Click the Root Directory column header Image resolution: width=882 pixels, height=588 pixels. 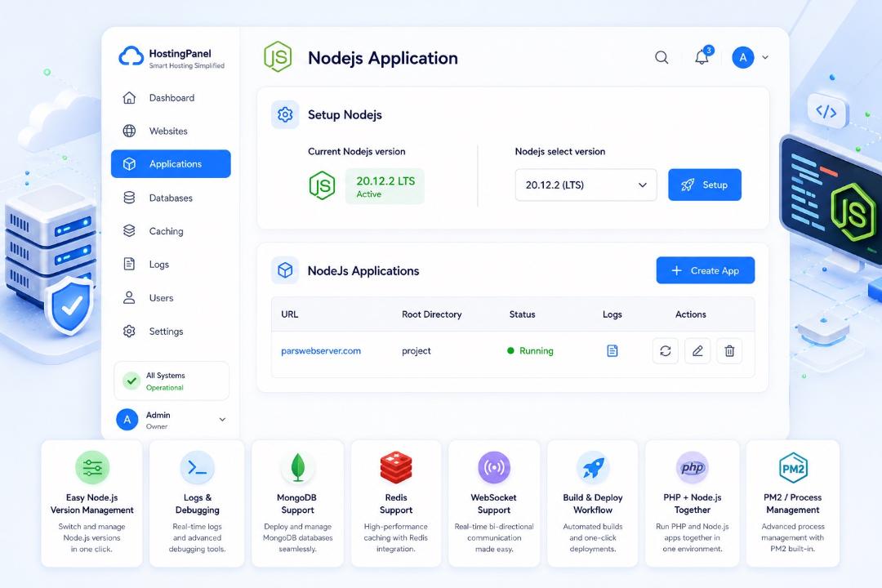pos(431,314)
